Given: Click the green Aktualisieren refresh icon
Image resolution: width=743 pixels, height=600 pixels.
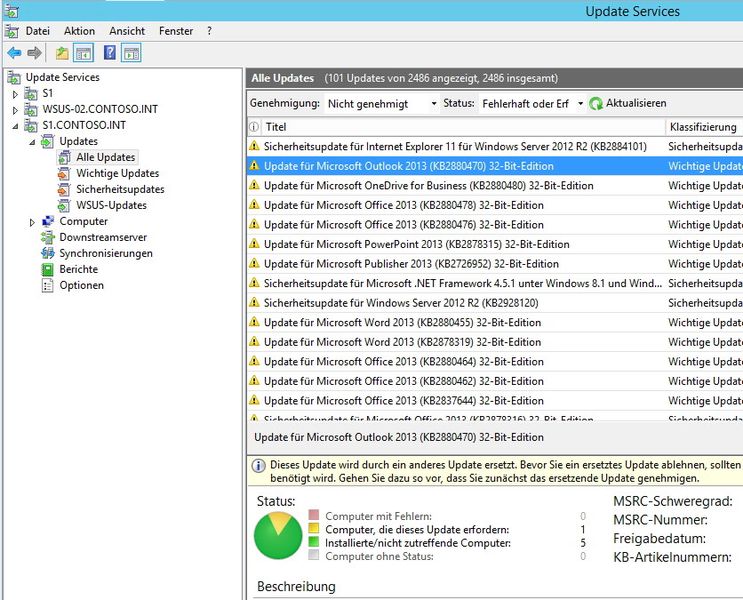Looking at the screenshot, I should (x=596, y=103).
